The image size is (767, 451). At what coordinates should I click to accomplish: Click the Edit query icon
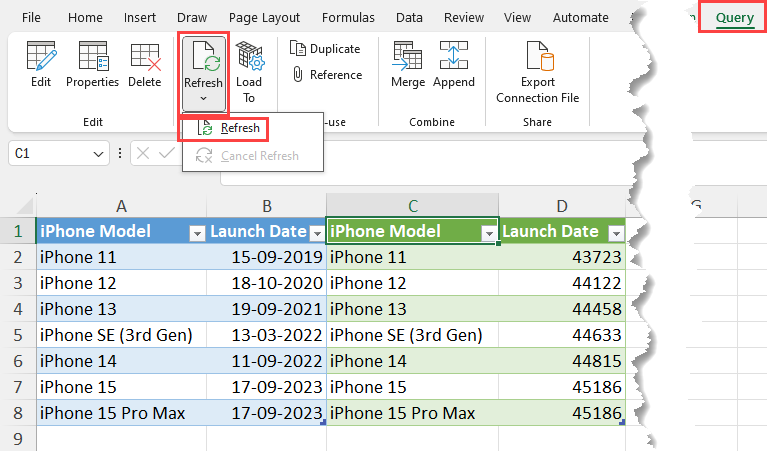click(x=41, y=56)
